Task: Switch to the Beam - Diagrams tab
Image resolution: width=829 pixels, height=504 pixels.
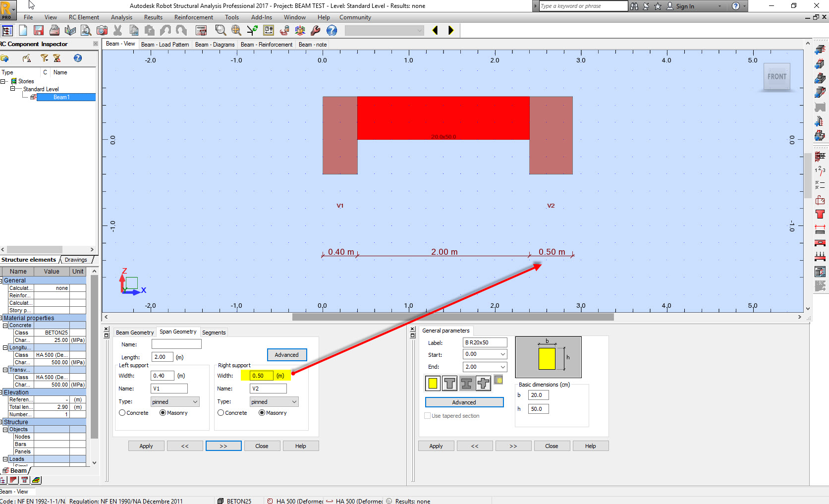Action: [215, 45]
